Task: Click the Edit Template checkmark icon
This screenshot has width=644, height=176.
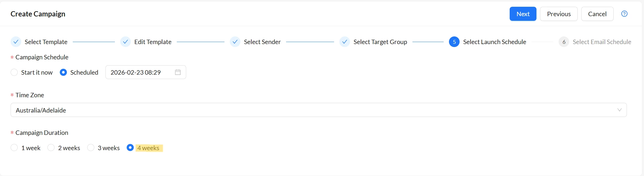Action: tap(126, 42)
